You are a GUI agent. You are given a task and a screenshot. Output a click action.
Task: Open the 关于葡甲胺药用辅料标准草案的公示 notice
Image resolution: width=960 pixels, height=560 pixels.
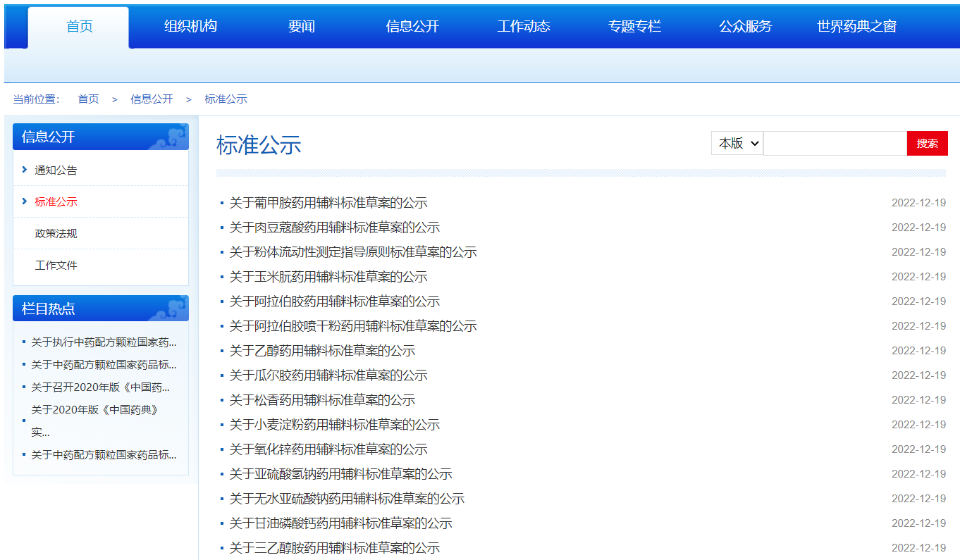pos(328,203)
